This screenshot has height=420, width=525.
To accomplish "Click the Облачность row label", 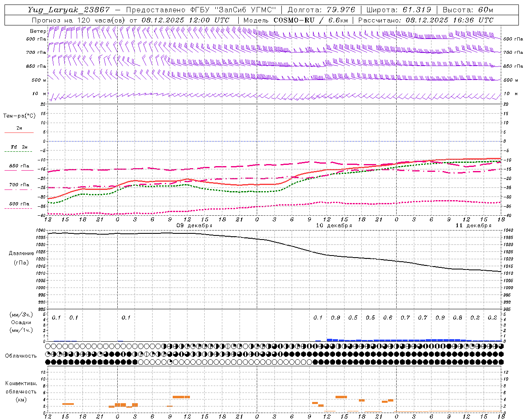I will (21, 356).
